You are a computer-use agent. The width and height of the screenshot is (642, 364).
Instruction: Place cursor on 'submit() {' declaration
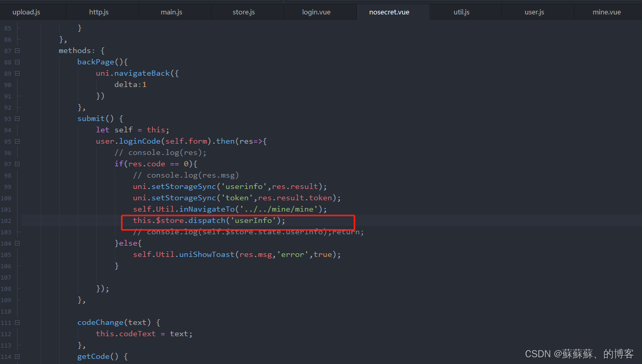pos(100,118)
